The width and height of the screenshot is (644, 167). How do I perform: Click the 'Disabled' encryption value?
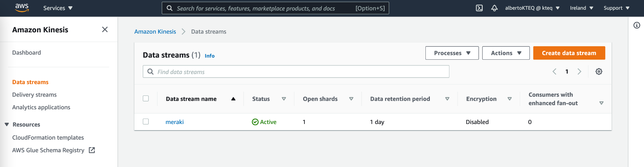[x=477, y=122]
